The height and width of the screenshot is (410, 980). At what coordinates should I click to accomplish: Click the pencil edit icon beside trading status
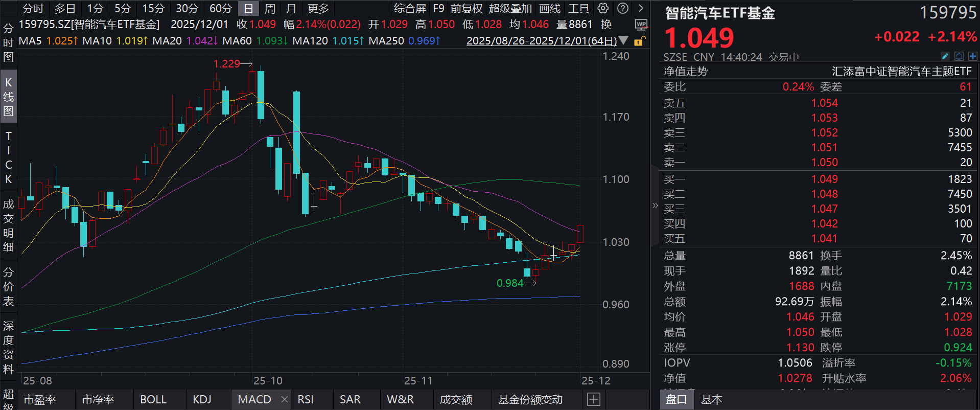945,56
